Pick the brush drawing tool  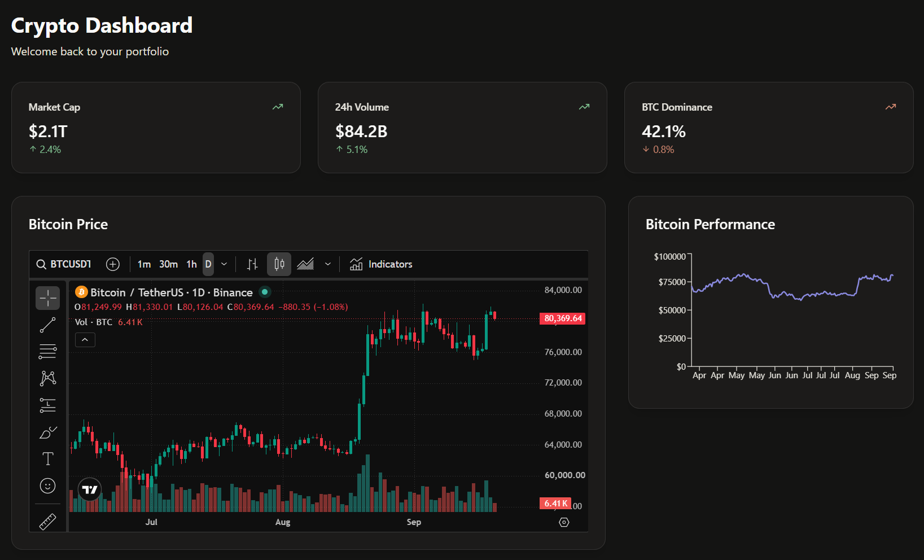coord(48,432)
